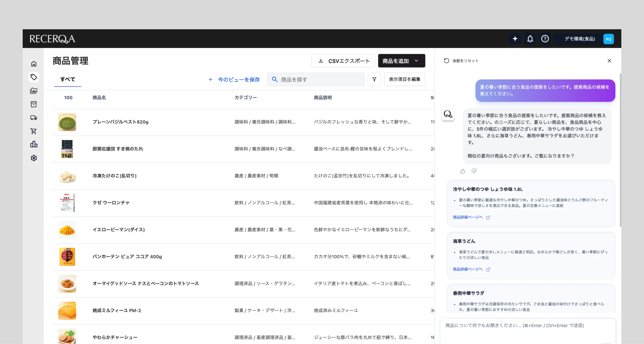This screenshot has width=644, height=344.
Task: Click the thumbs up feedback icon
Action: [463, 171]
